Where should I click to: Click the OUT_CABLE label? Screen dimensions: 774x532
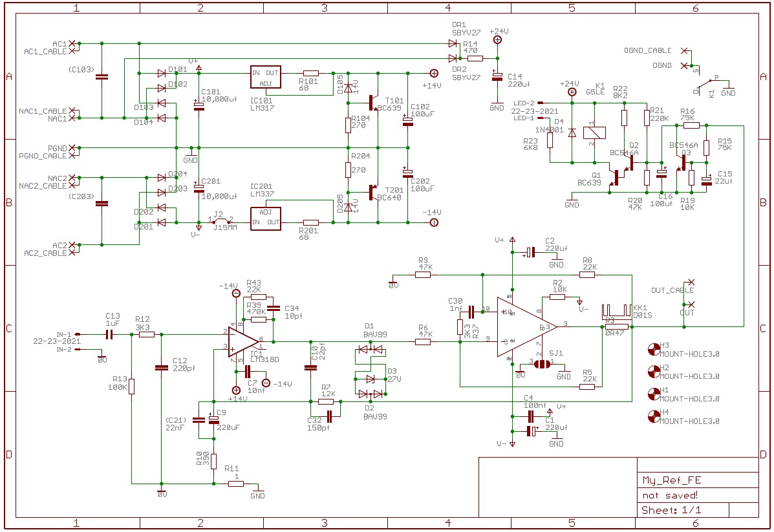point(672,290)
